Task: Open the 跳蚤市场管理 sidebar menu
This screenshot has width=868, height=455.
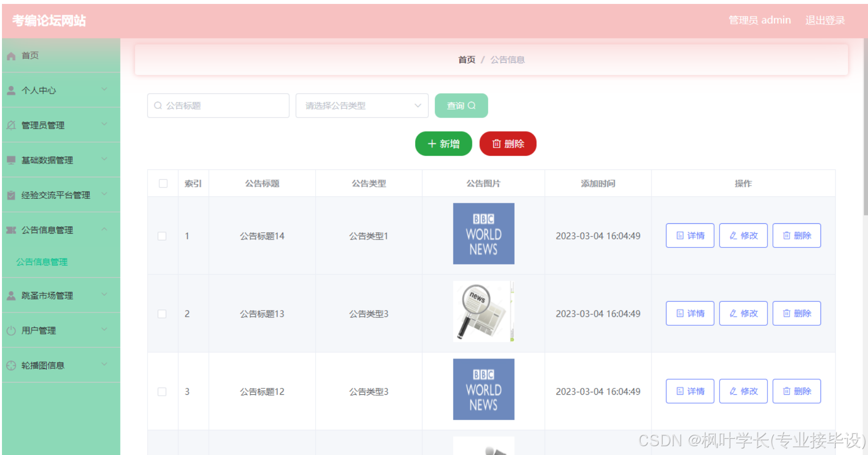Action: pyautogui.click(x=61, y=295)
